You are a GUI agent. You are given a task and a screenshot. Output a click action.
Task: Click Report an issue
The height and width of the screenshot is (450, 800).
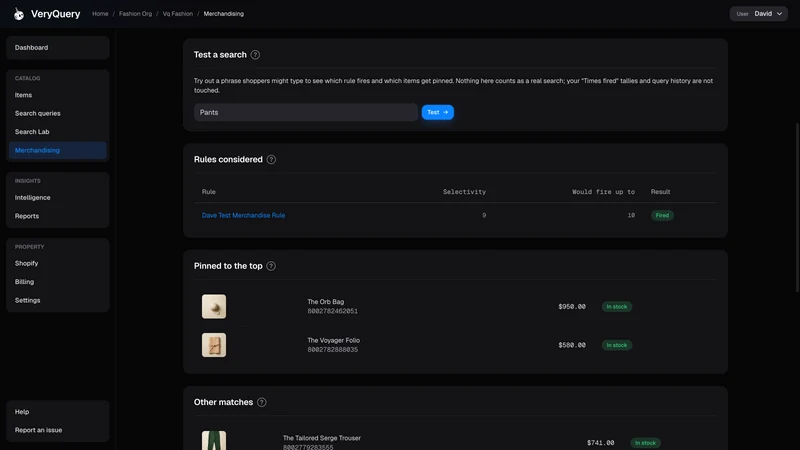click(x=58, y=430)
